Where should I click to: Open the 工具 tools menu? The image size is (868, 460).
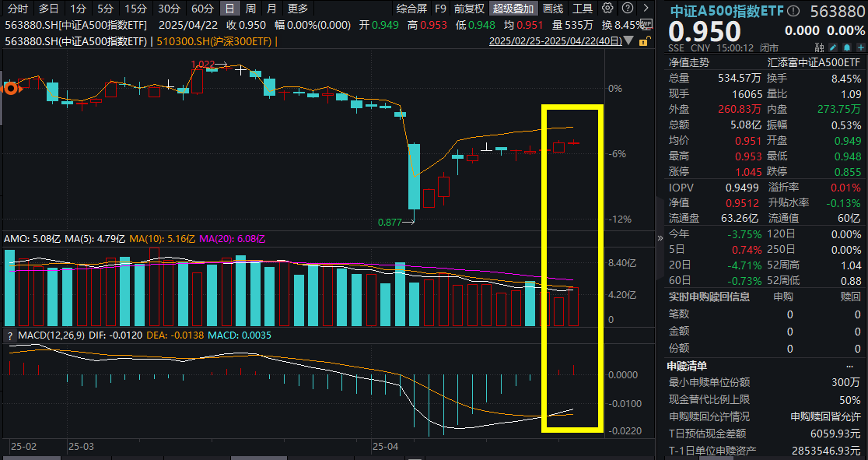(x=583, y=9)
